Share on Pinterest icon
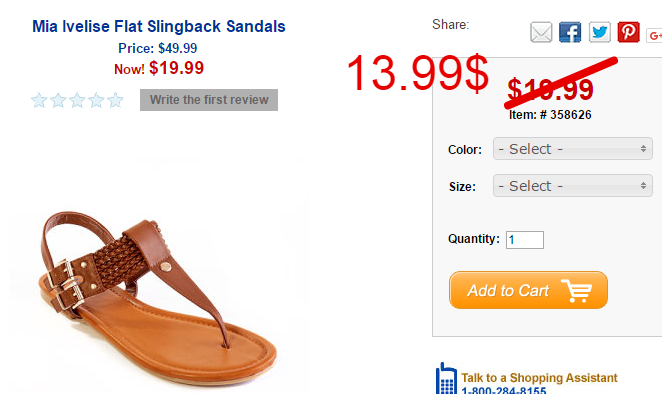Screen dimensions: 662x394 click(629, 32)
